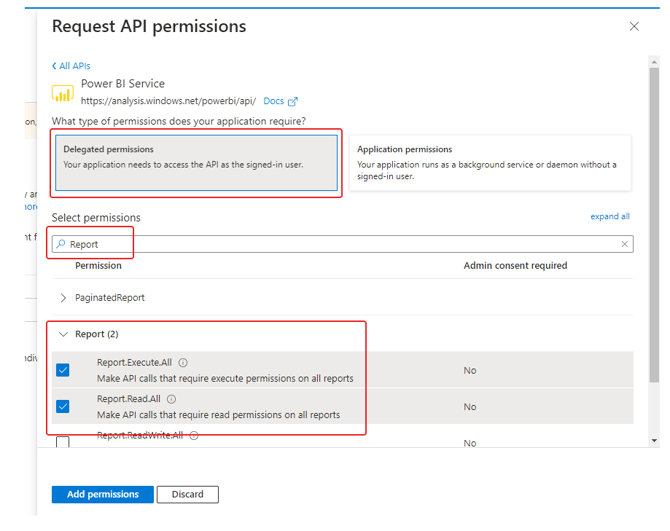Click info icon next to Report.Read.All
Screen dimensions: 670x531
[171, 399]
